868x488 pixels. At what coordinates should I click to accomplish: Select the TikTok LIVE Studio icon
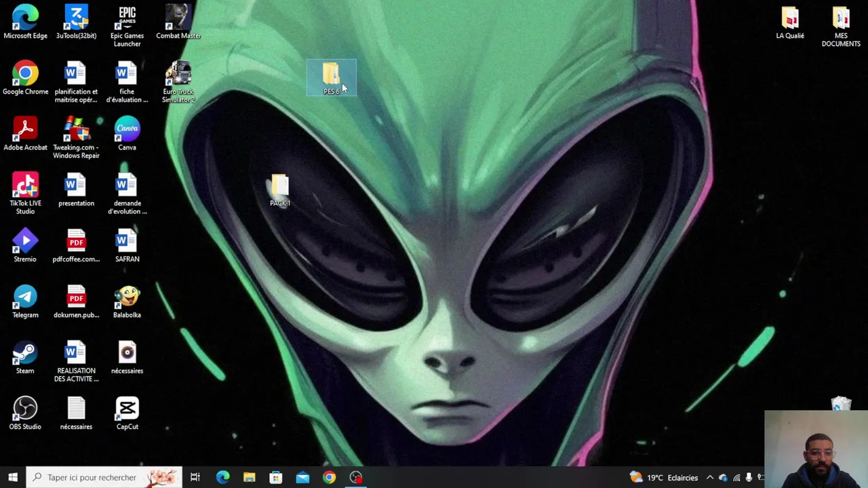coord(25,193)
